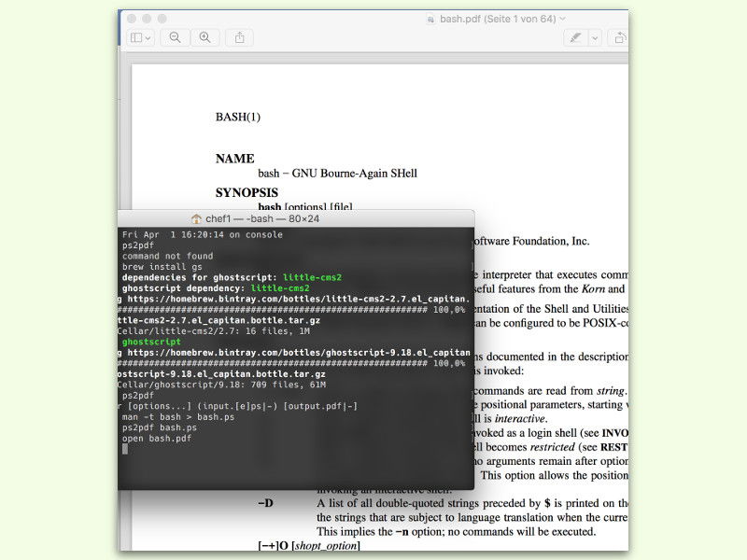Click 'Cellar/ghostscript/9.18: 709 files, 61M' line

222,385
